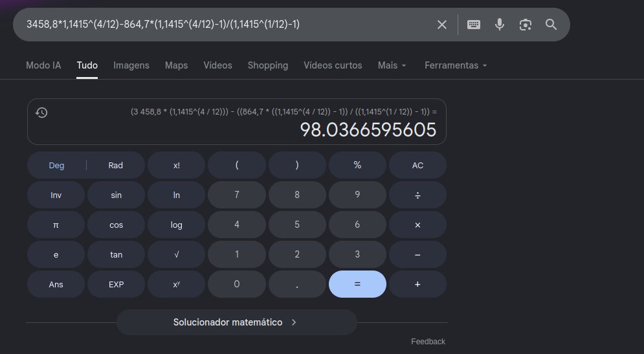Click the blue equals = key

357,284
